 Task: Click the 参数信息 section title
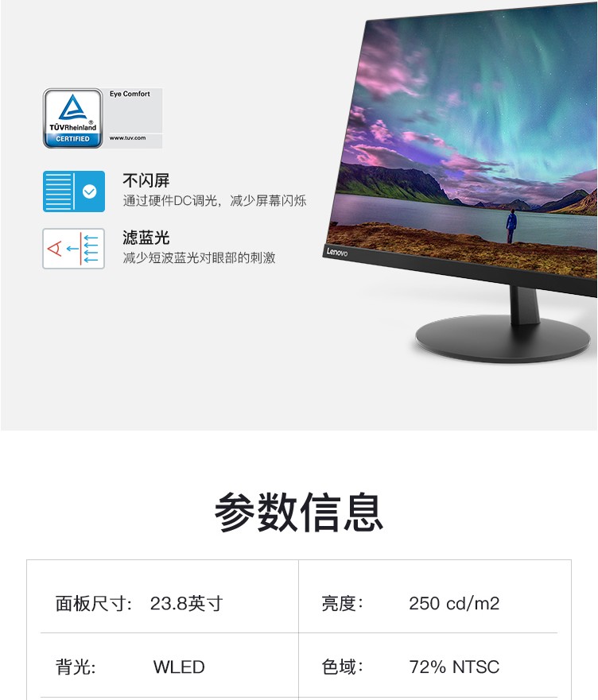point(298,512)
